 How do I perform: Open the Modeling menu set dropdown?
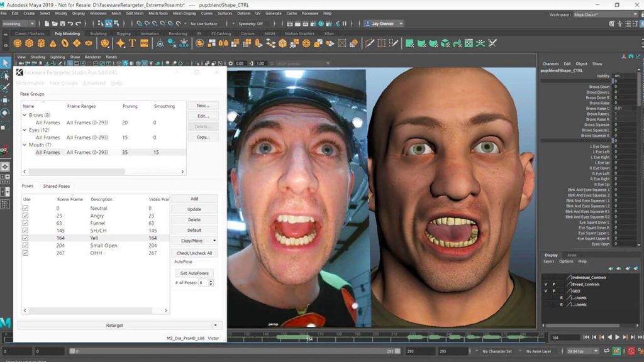[x=18, y=24]
